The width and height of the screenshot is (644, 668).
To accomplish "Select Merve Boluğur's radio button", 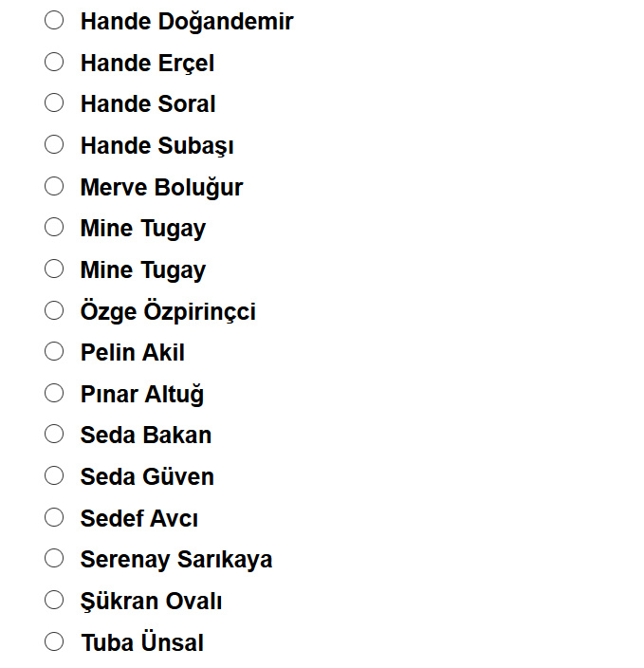I will click(x=54, y=187).
